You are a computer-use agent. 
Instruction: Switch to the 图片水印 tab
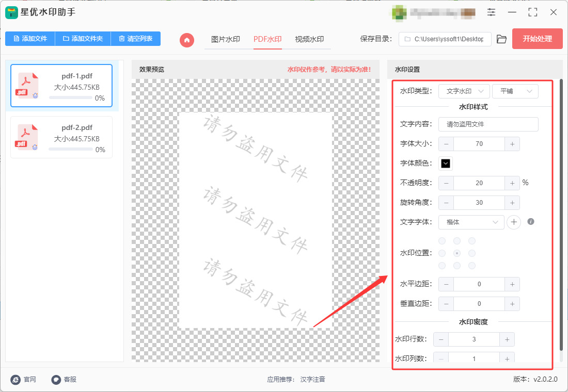[225, 39]
